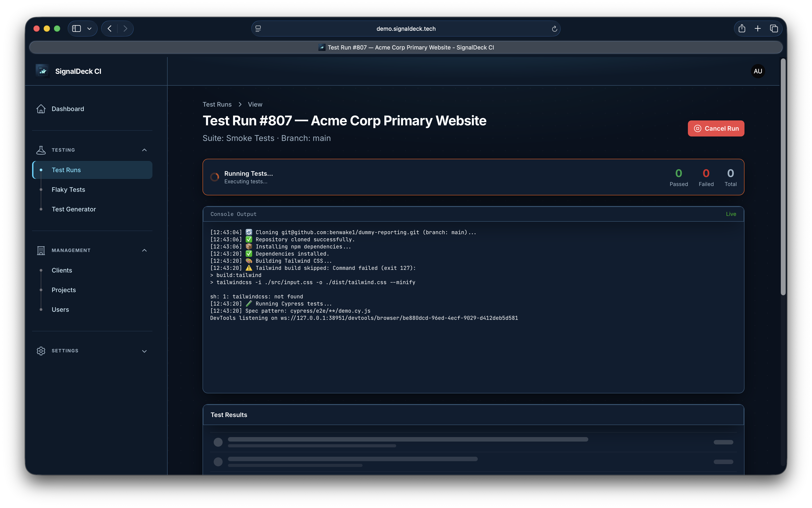The image size is (812, 508).
Task: Click the 'Building Tailwind CSS...' log line
Action: 271,261
